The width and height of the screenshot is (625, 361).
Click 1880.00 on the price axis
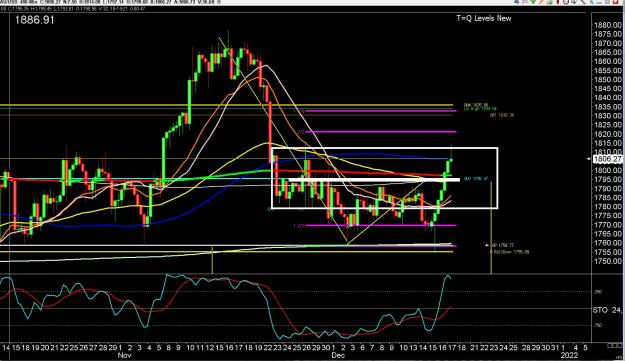click(x=607, y=25)
